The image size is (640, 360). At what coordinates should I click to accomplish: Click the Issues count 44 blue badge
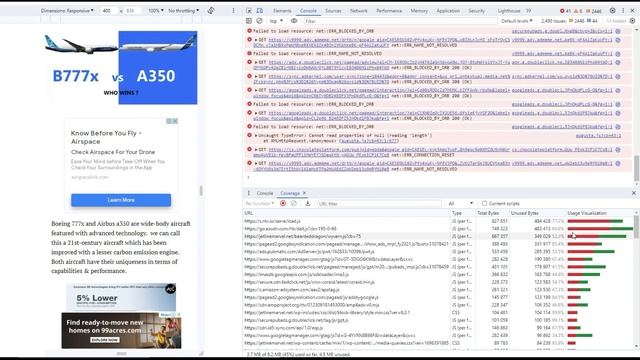[592, 21]
